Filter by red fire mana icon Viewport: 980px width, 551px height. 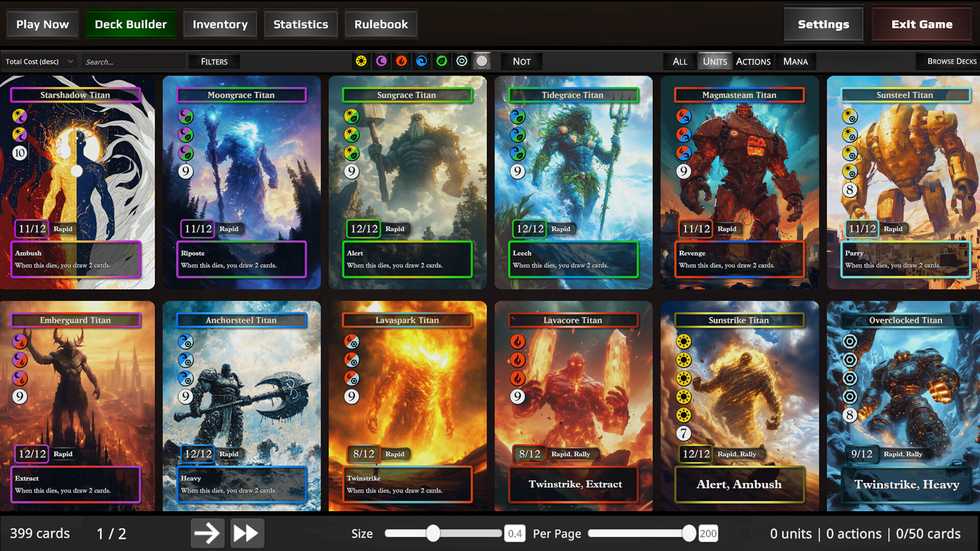point(402,61)
